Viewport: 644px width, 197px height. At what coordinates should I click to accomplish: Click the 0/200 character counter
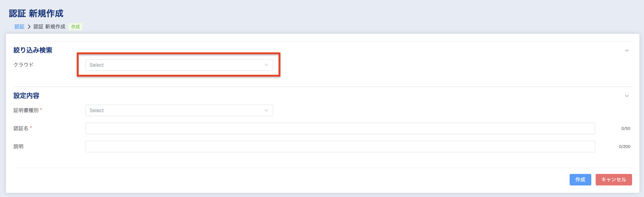click(x=625, y=146)
